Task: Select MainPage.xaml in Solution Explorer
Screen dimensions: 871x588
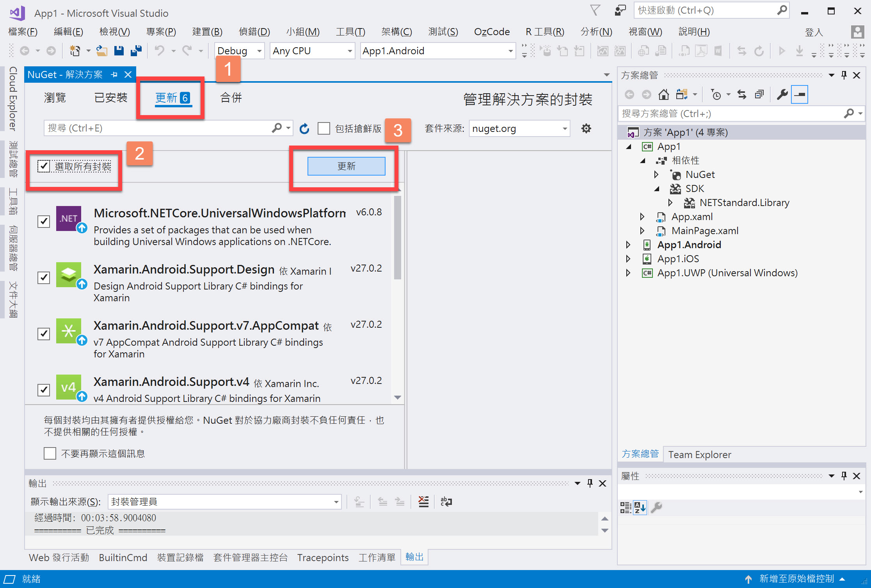Action: (x=705, y=231)
